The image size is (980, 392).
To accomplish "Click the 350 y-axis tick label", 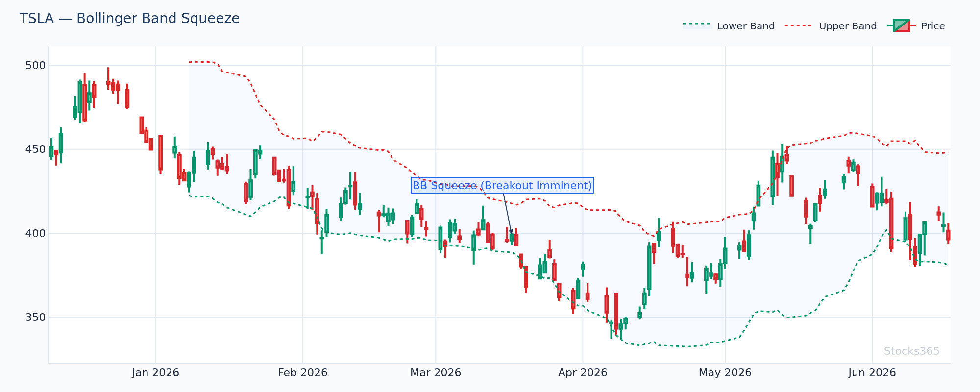I will (35, 318).
